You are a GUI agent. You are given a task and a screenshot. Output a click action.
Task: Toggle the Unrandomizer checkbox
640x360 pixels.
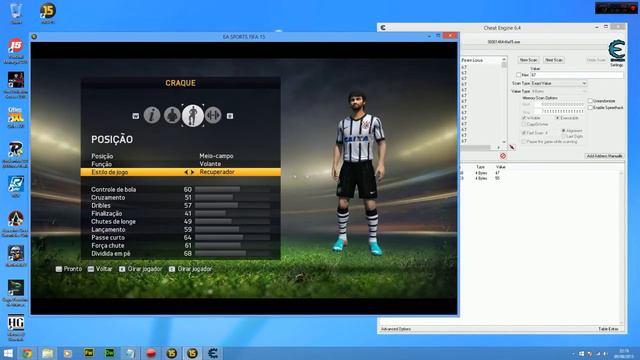click(590, 101)
